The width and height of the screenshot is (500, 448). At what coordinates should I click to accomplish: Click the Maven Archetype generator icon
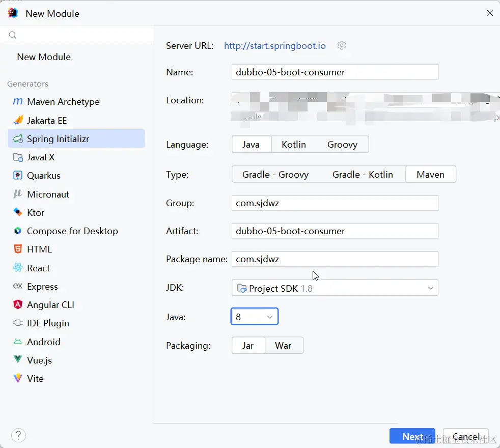(17, 102)
